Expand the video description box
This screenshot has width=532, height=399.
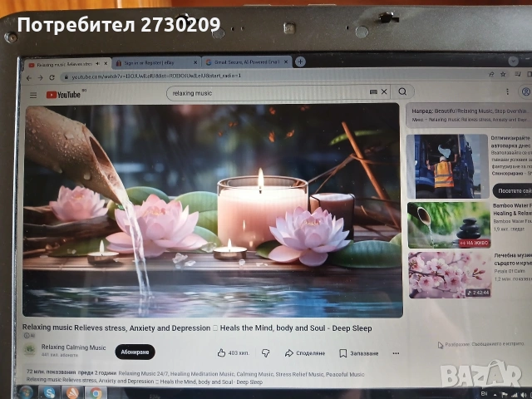pyautogui.click(x=210, y=377)
